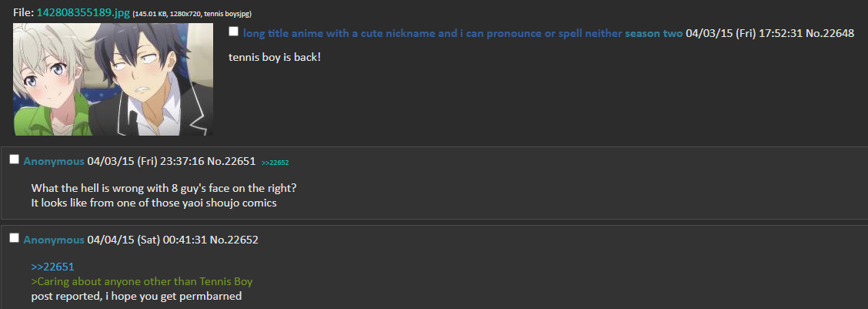Expand the tennis boy thumbnail image
This screenshot has width=868, height=309.
coord(113,79)
